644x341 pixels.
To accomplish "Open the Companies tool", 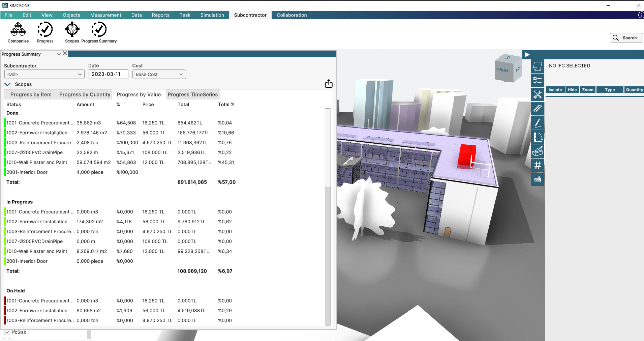I will (18, 33).
